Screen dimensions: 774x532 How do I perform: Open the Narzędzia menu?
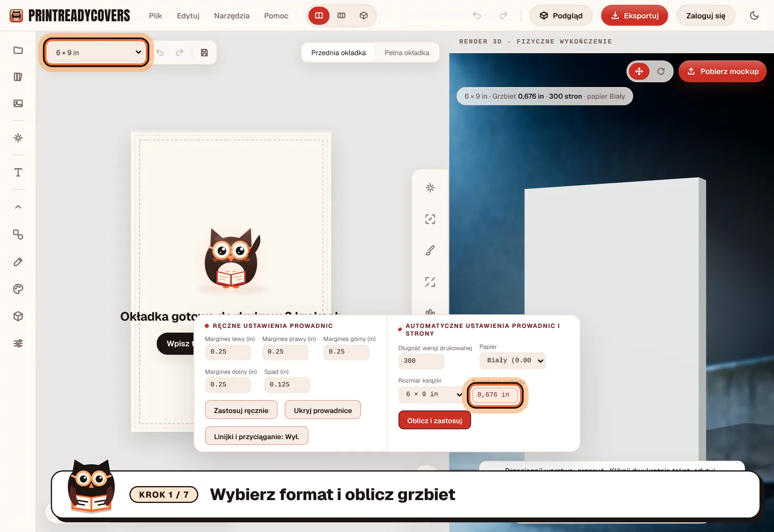click(232, 15)
